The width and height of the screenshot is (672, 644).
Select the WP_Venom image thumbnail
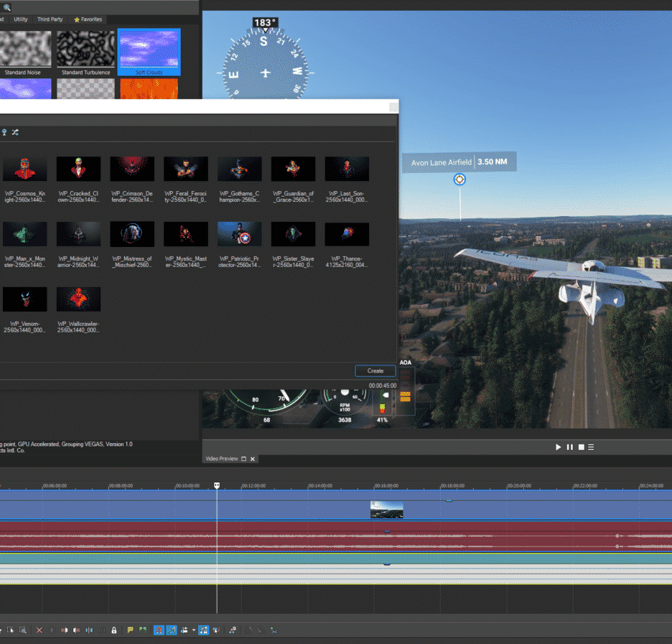25,299
